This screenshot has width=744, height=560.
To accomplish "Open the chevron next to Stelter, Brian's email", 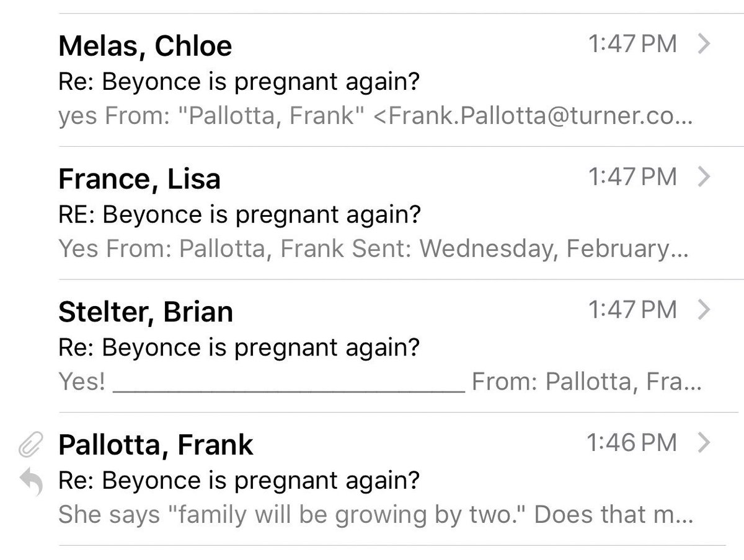I will [702, 310].
